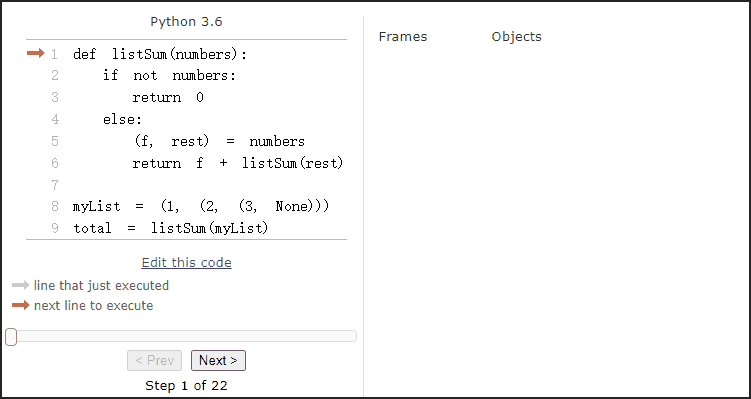Screen dimensions: 751x399
Task: Select the 'def listSum(numbers):' code line
Action: point(160,55)
